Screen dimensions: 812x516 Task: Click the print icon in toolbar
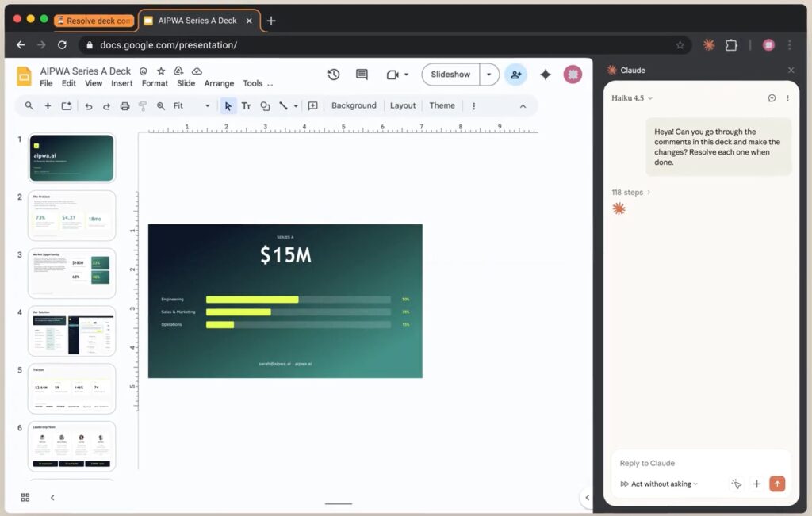(124, 105)
